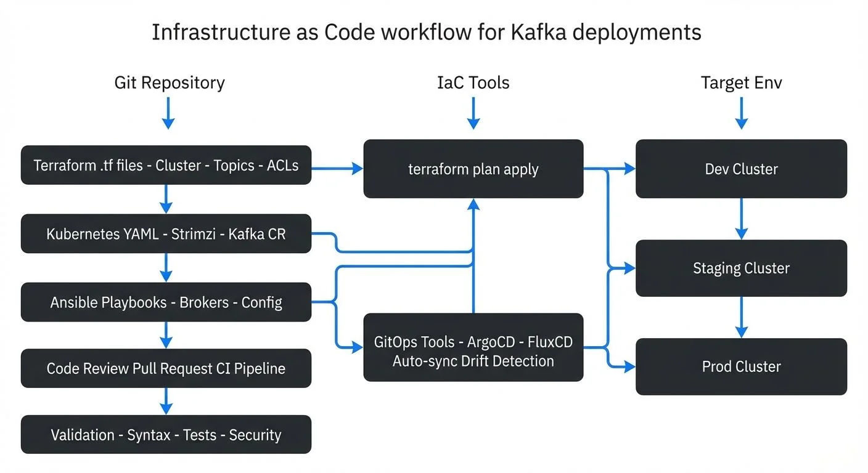Image resolution: width=868 pixels, height=473 pixels.
Task: Toggle the Code Review Pull Request box
Action: pyautogui.click(x=166, y=368)
